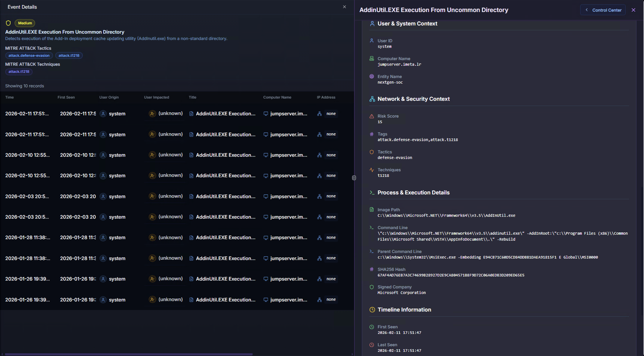
Task: Click the Process & Execution Details terminal icon
Action: pos(372,193)
